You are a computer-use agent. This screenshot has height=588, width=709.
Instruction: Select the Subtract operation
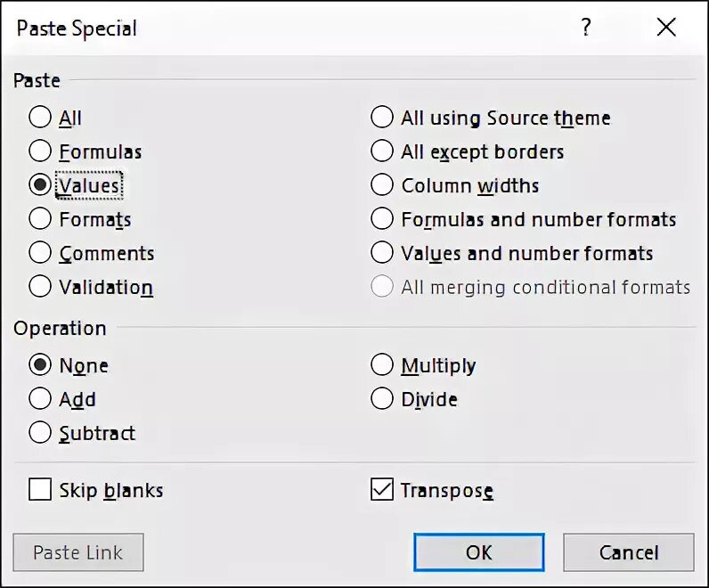point(40,433)
